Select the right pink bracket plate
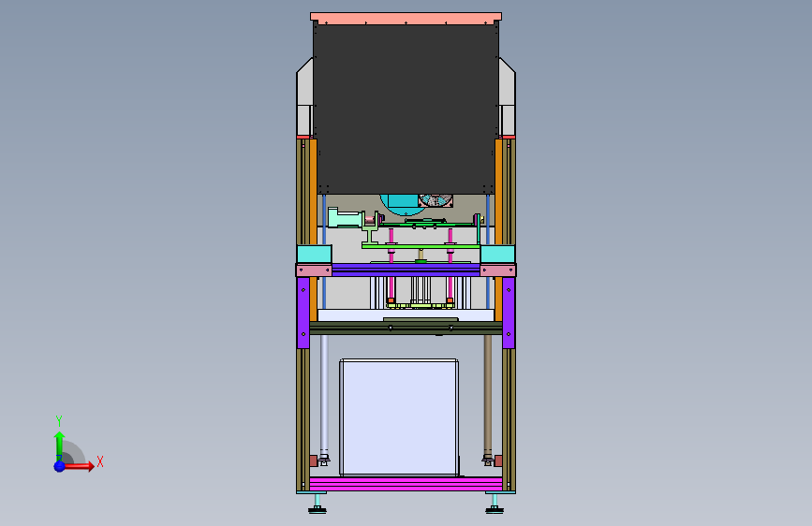Viewport: 812px width, 526px height. pyautogui.click(x=498, y=270)
